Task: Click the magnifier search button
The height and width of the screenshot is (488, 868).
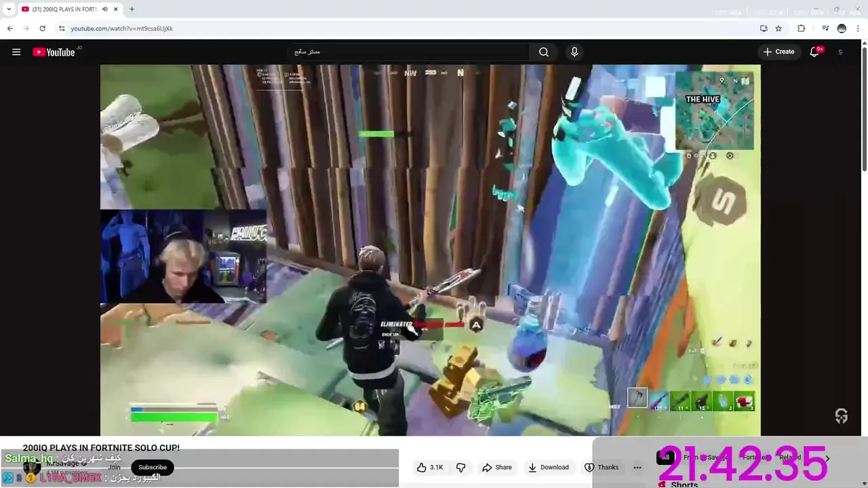Action: [544, 52]
